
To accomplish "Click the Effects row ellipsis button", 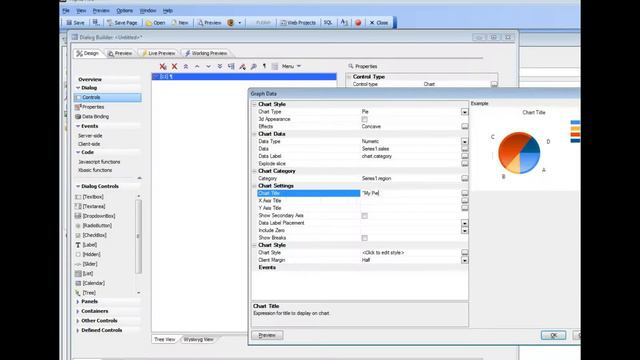I will click(464, 127).
